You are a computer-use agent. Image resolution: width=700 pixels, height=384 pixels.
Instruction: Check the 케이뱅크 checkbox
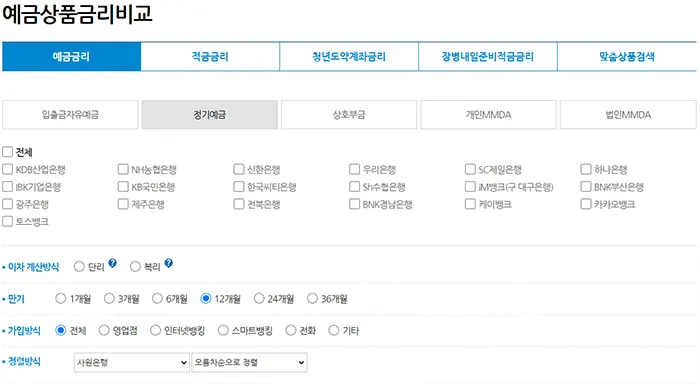[x=470, y=204]
